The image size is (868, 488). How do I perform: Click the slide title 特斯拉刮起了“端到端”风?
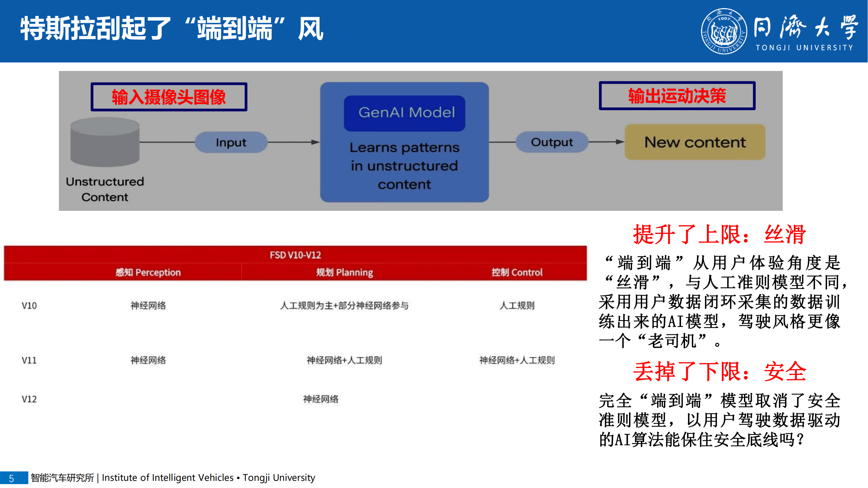(172, 29)
